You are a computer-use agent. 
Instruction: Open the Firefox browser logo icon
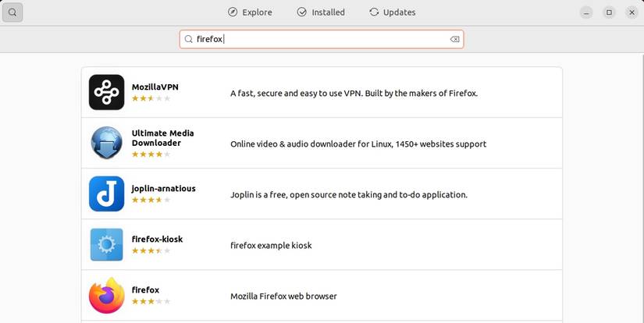(106, 296)
